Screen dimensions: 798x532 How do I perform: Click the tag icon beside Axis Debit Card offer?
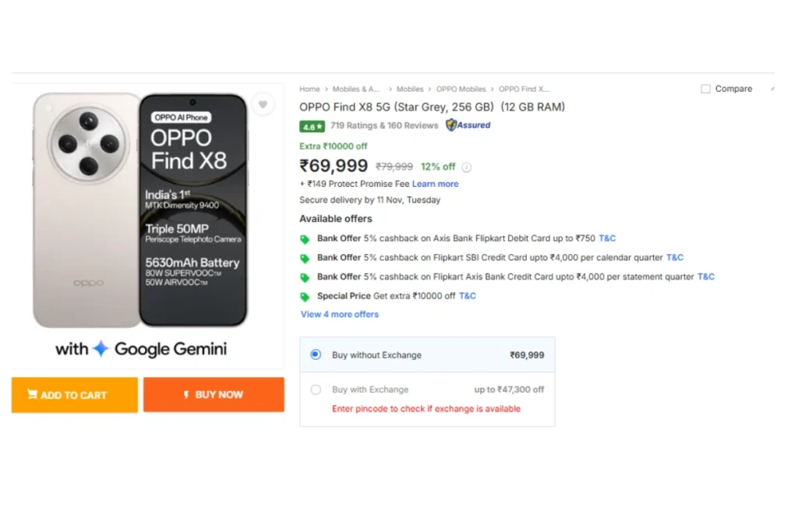pos(305,239)
